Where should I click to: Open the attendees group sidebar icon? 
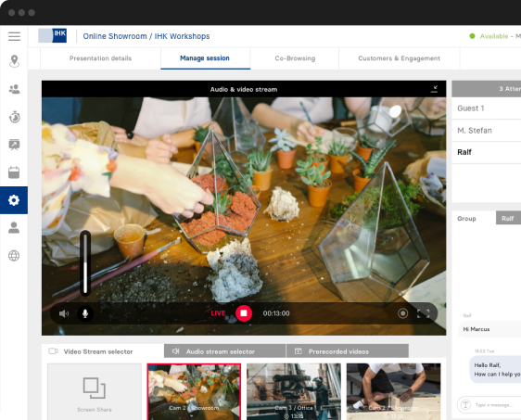[14, 89]
